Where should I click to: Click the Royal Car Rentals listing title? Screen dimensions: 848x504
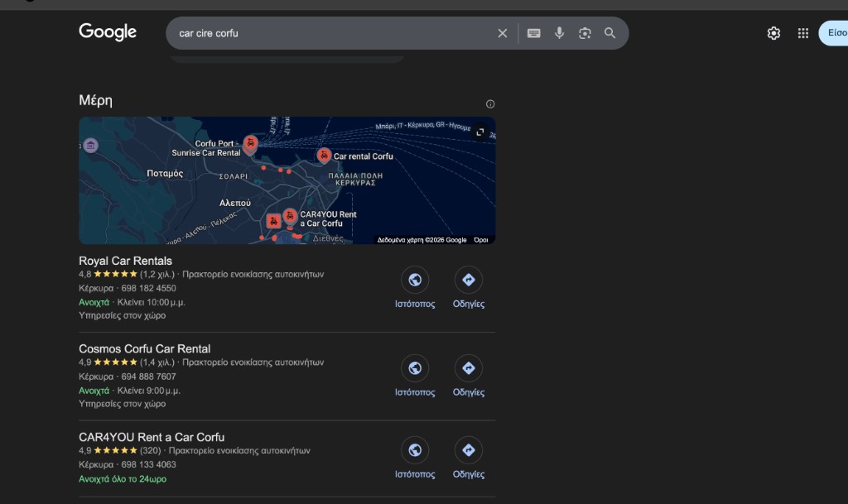[x=126, y=261]
